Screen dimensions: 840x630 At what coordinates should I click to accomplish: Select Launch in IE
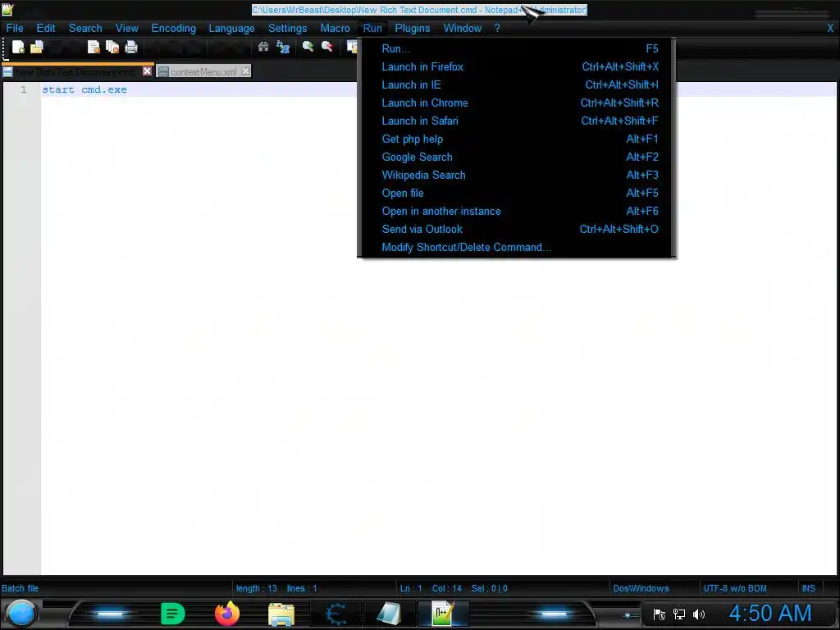517,84
